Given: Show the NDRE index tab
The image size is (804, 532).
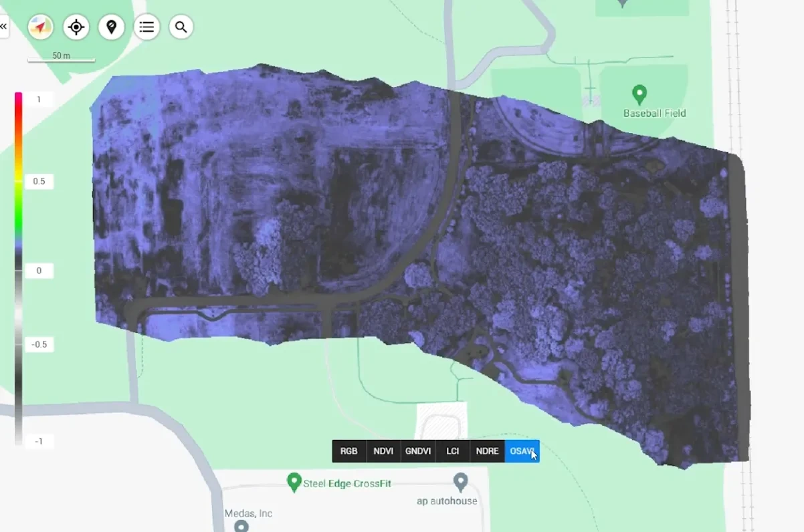Looking at the screenshot, I should tap(488, 451).
